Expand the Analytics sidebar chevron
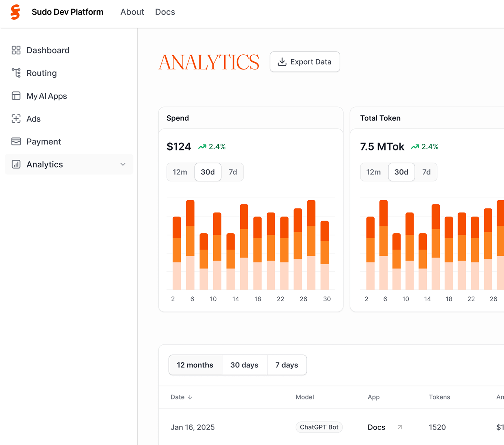 tap(123, 164)
